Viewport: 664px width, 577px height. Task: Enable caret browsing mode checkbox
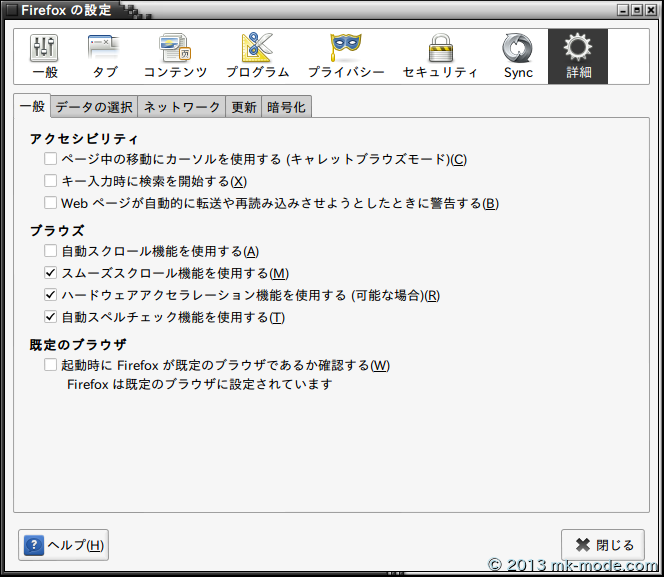(x=51, y=159)
